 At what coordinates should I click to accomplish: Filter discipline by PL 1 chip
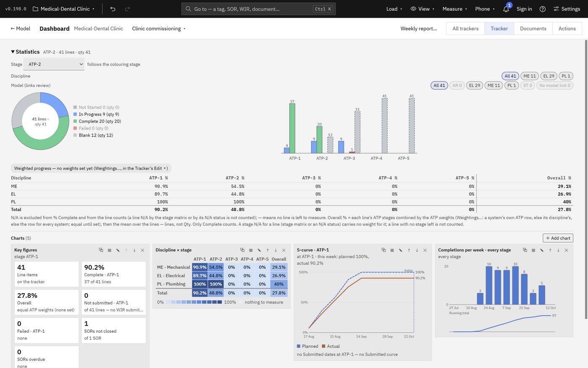click(566, 76)
